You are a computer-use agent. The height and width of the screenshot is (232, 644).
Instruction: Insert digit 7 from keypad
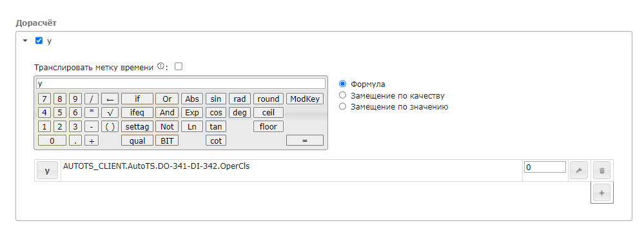(44, 99)
